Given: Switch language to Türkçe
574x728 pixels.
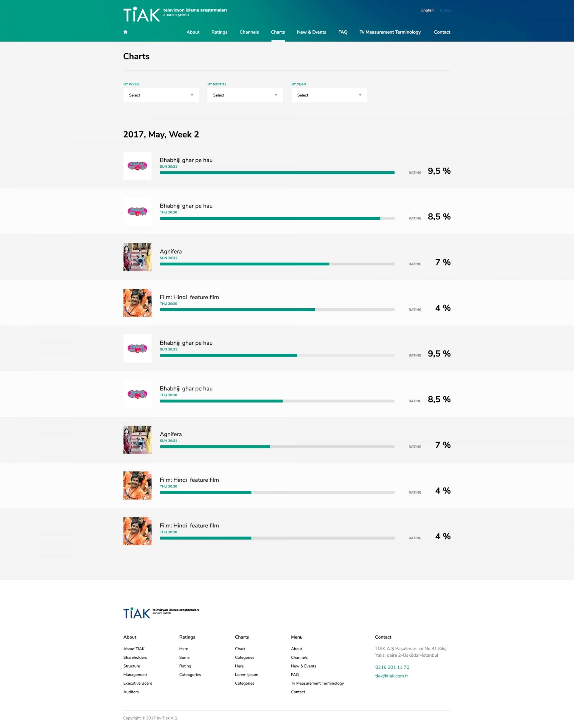Looking at the screenshot, I should 445,10.
